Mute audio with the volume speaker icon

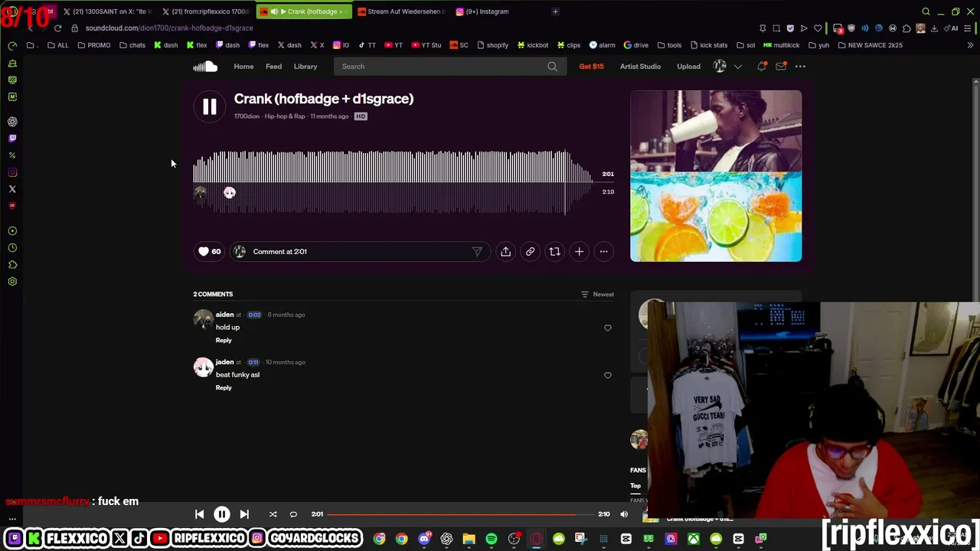pos(624,514)
